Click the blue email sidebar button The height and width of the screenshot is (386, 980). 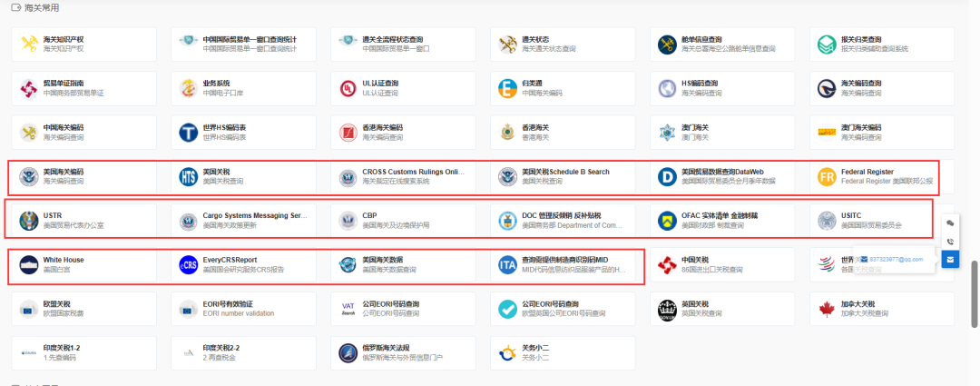[x=950, y=259]
